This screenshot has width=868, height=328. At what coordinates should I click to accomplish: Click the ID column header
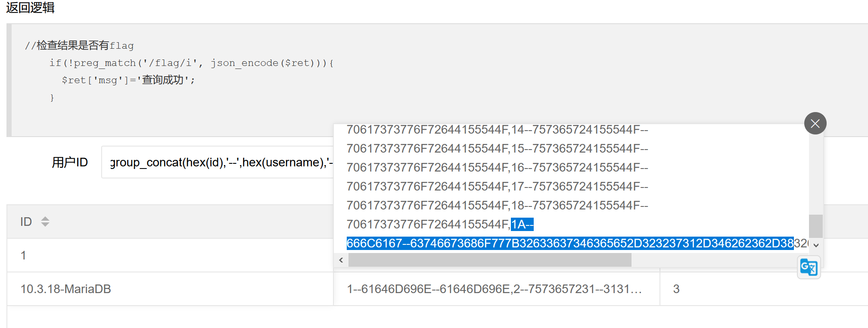click(x=26, y=222)
